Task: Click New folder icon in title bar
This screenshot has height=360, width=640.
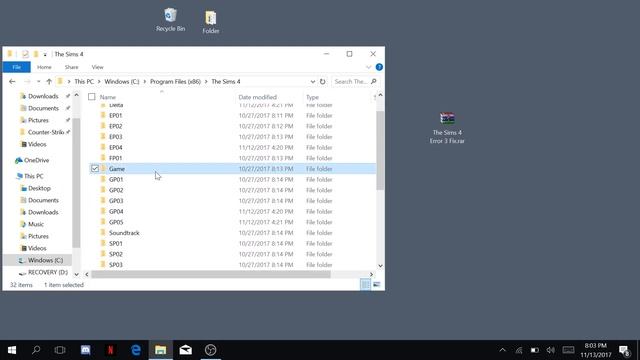Action: coord(36,54)
